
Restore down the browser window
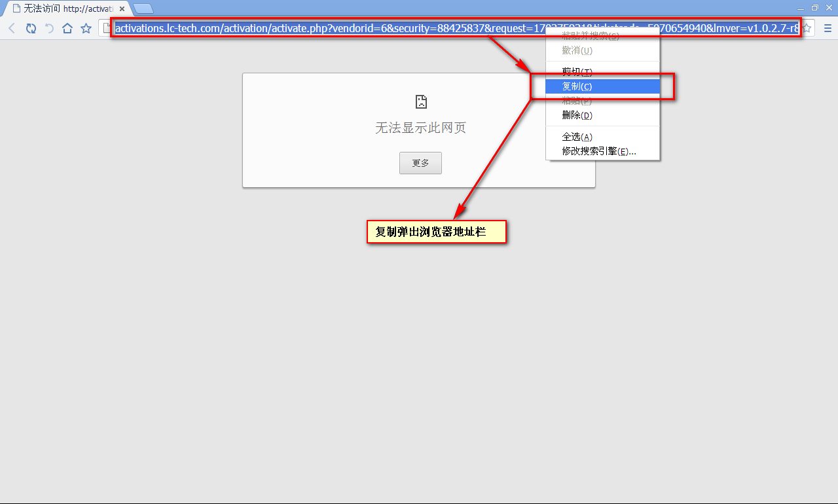(x=815, y=8)
